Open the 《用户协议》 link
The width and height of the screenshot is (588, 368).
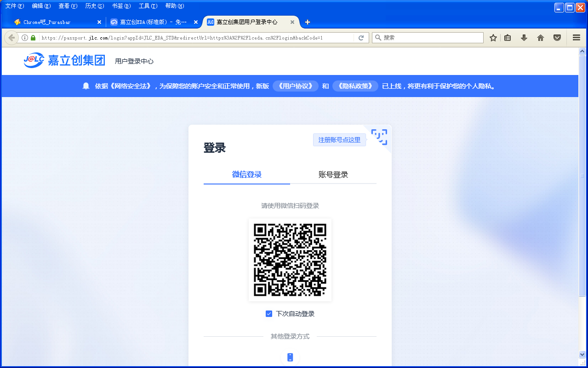(296, 86)
